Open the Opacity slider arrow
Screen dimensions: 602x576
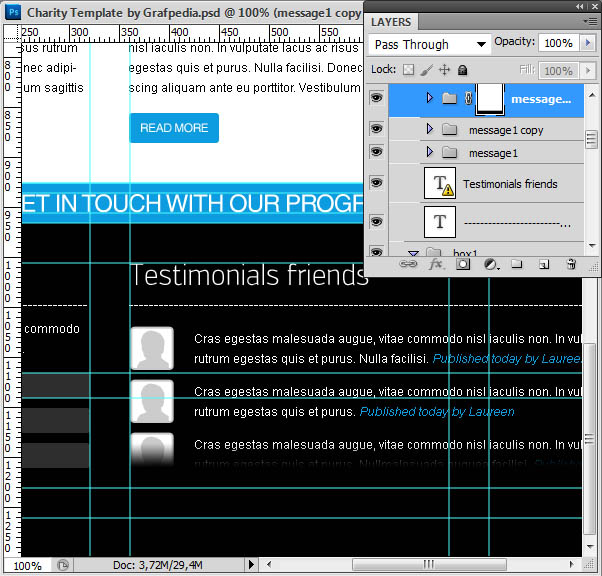click(x=587, y=43)
